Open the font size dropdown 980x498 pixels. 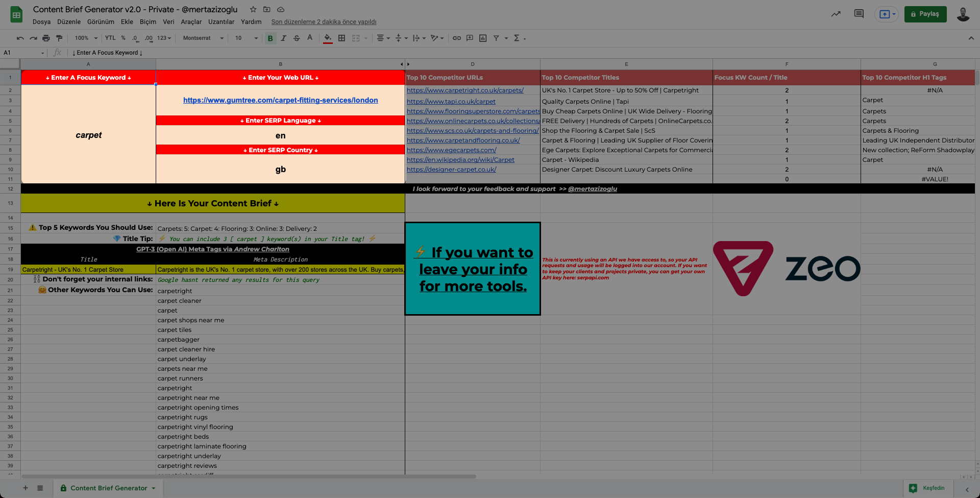point(247,38)
